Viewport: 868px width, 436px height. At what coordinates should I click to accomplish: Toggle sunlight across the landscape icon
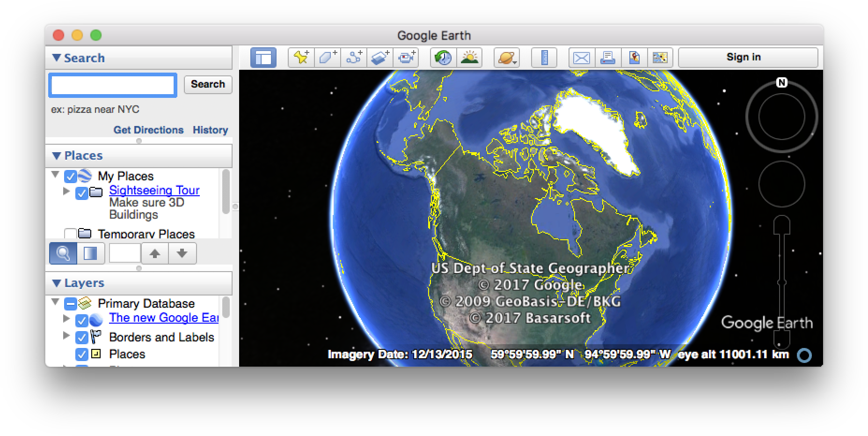[469, 58]
